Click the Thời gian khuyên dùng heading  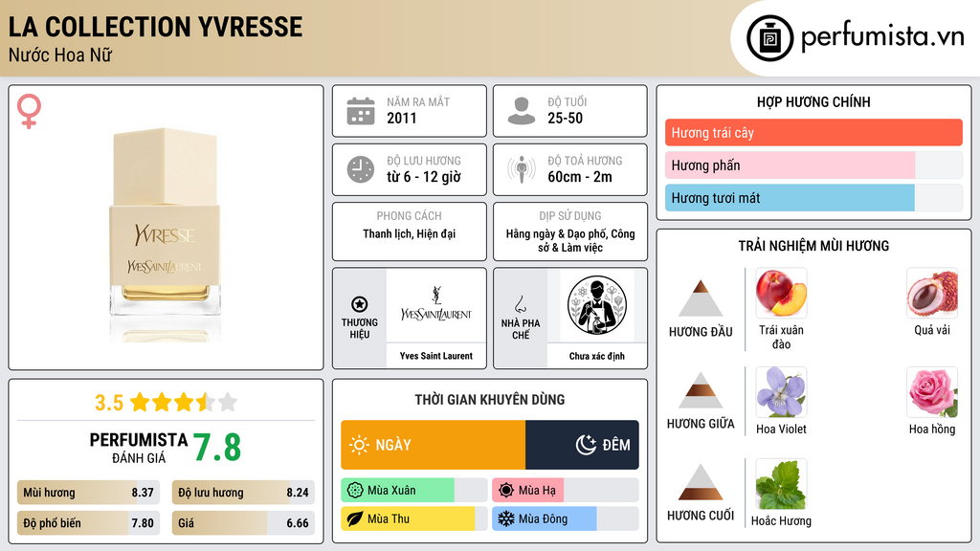(490, 400)
